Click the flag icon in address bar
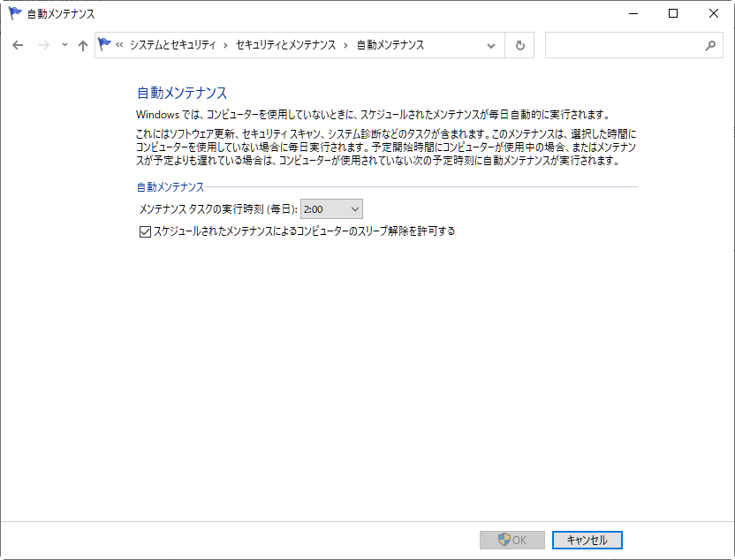The image size is (735, 560). 104,44
